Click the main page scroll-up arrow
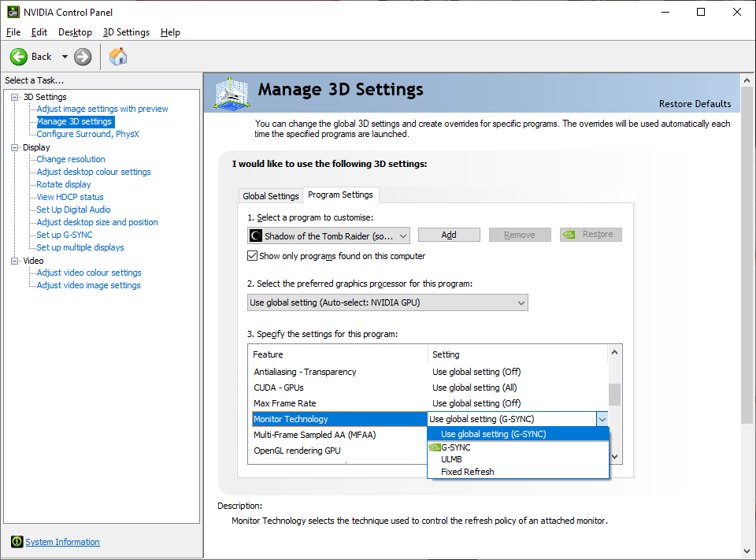Screen dimensions: 756x560 click(x=747, y=80)
